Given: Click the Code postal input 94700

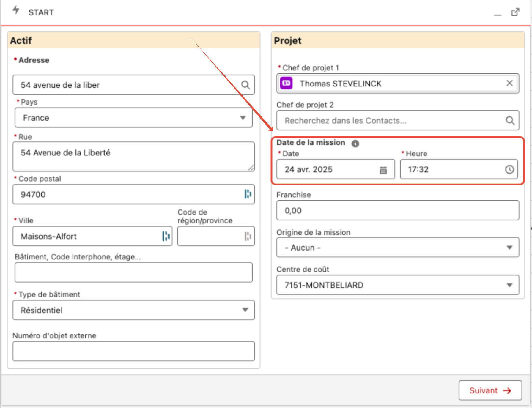Looking at the screenshot, I should pyautogui.click(x=134, y=194).
